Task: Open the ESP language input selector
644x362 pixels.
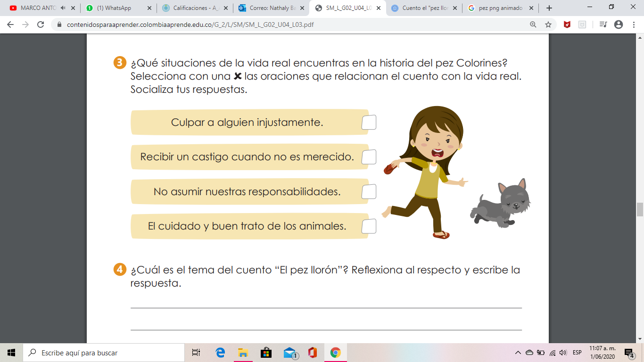Action: [577, 353]
